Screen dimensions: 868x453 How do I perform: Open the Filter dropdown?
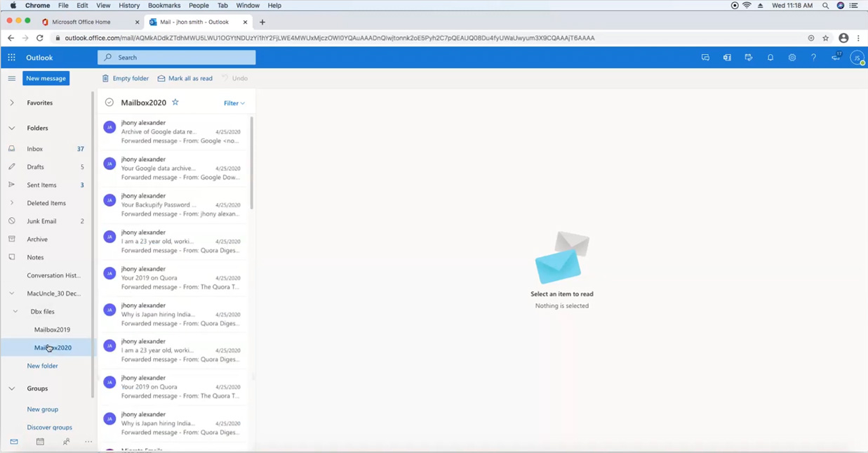tap(234, 103)
